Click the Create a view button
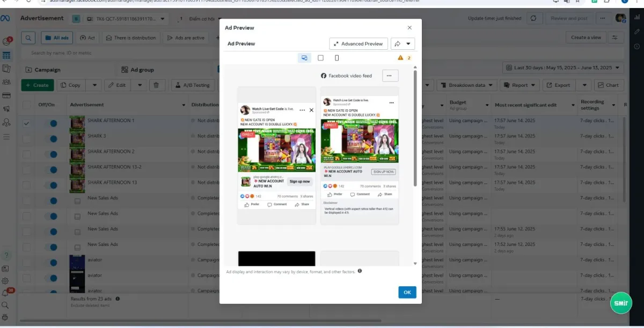Screen dimensions: 644x328 [586, 38]
